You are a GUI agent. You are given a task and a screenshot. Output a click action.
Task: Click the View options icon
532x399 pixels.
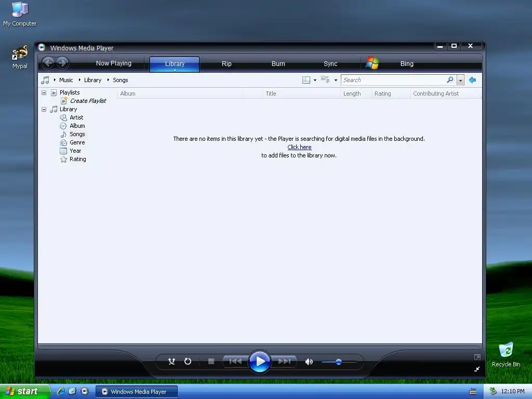click(325, 79)
